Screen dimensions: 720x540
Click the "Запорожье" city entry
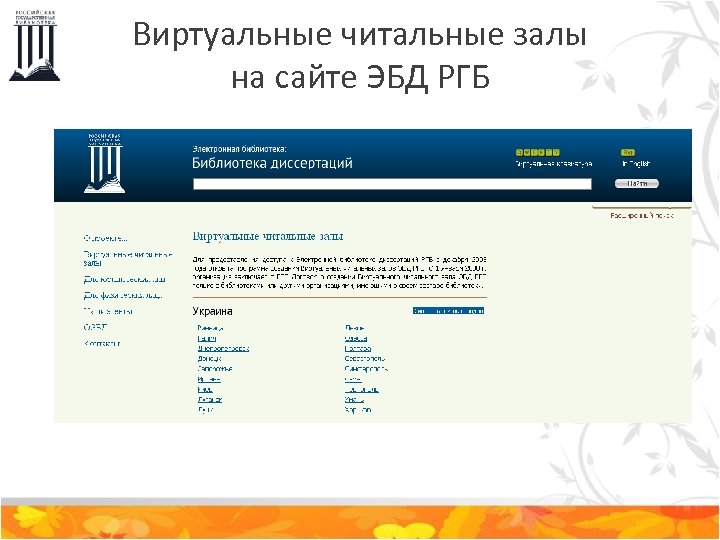[x=215, y=369]
